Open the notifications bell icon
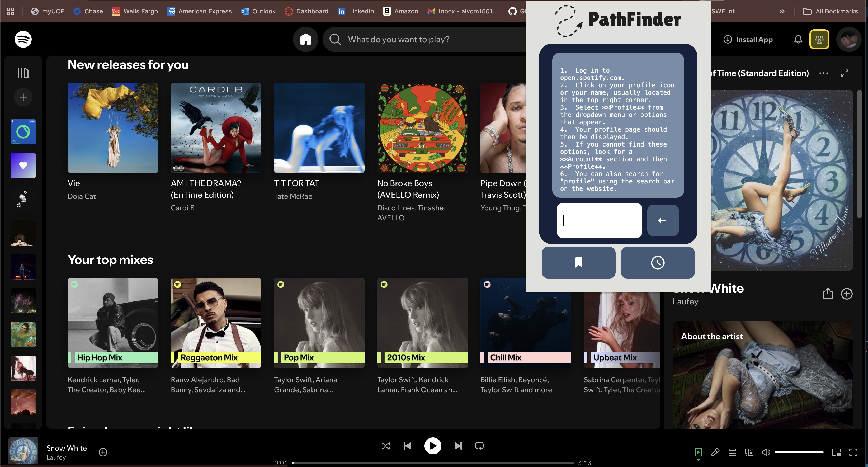This screenshot has width=868, height=467. click(x=798, y=39)
